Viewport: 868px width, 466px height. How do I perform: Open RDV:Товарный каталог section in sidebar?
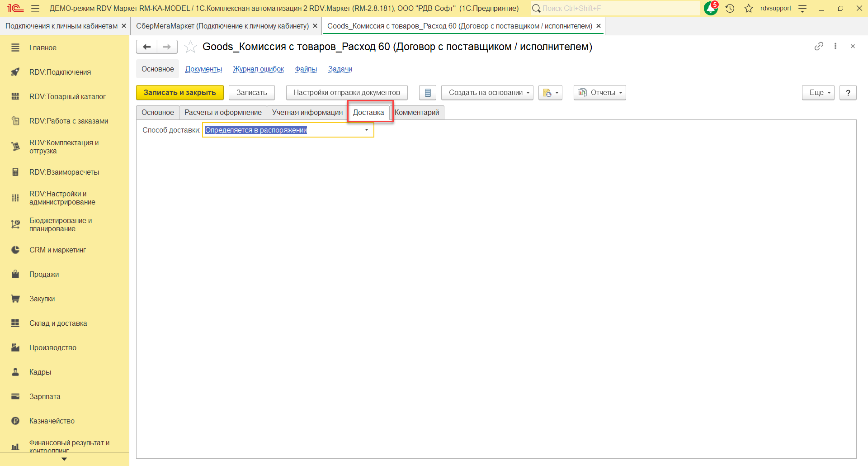point(67,96)
